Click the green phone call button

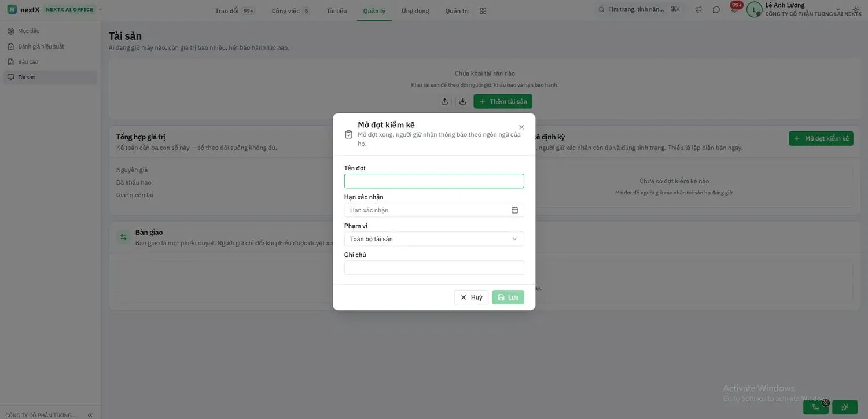(816, 407)
